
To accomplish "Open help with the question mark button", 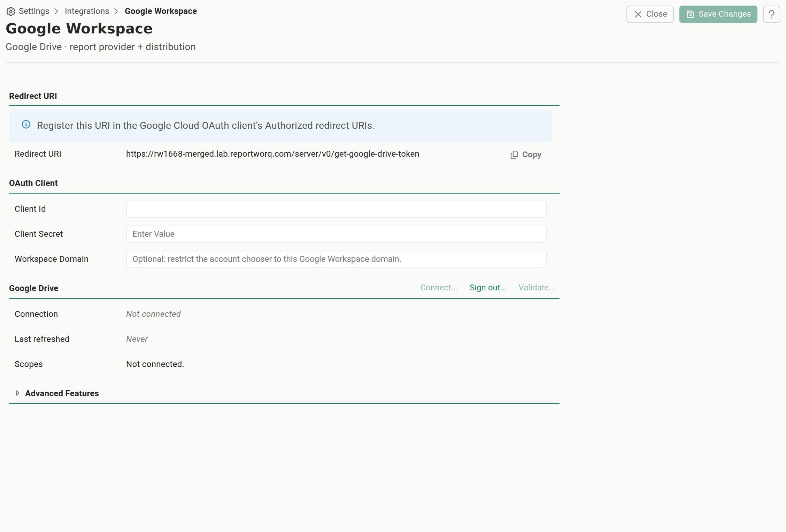I will 771,14.
